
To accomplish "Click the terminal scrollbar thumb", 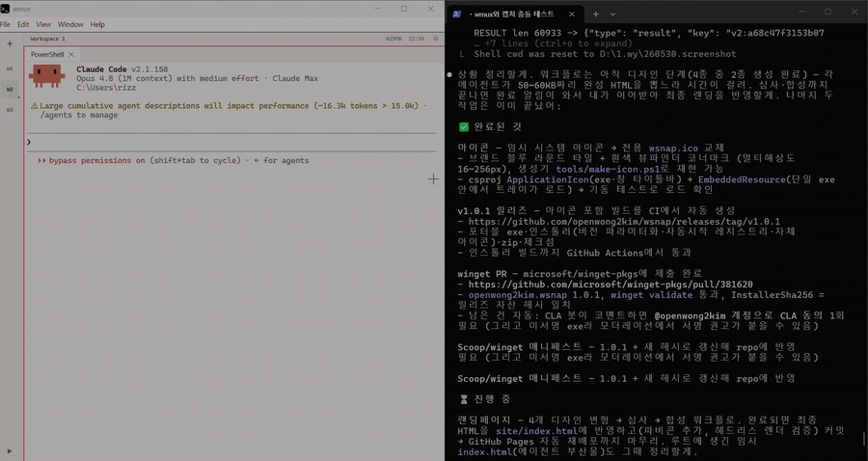I will tap(864, 441).
